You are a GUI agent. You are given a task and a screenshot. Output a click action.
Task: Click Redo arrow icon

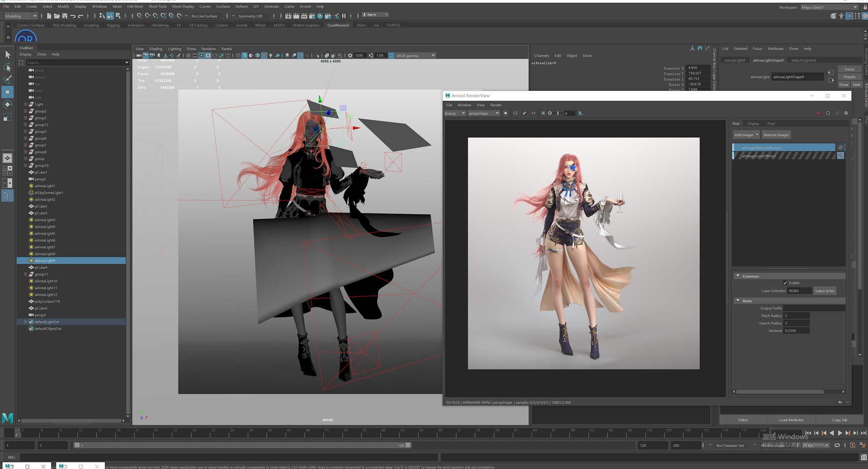(x=80, y=16)
